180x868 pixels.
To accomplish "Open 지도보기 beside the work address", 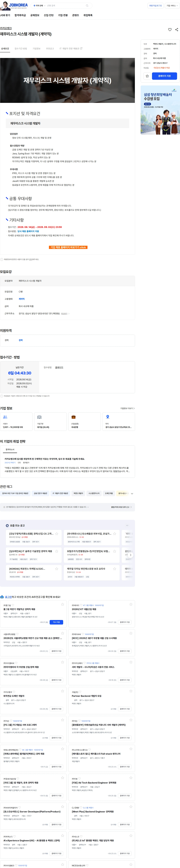I will tap(65, 313).
